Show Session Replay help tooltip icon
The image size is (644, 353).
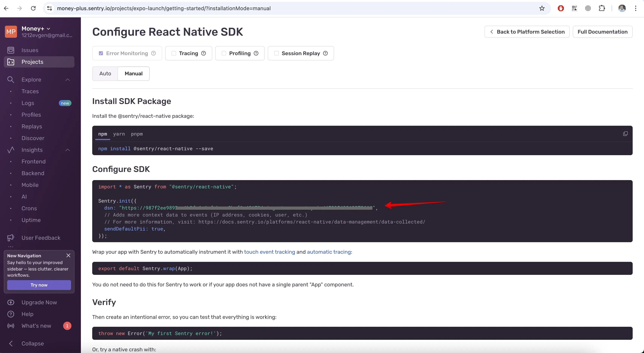325,53
